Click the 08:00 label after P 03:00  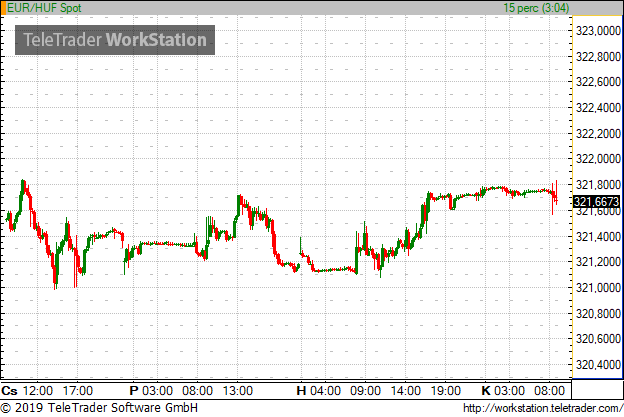point(197,391)
